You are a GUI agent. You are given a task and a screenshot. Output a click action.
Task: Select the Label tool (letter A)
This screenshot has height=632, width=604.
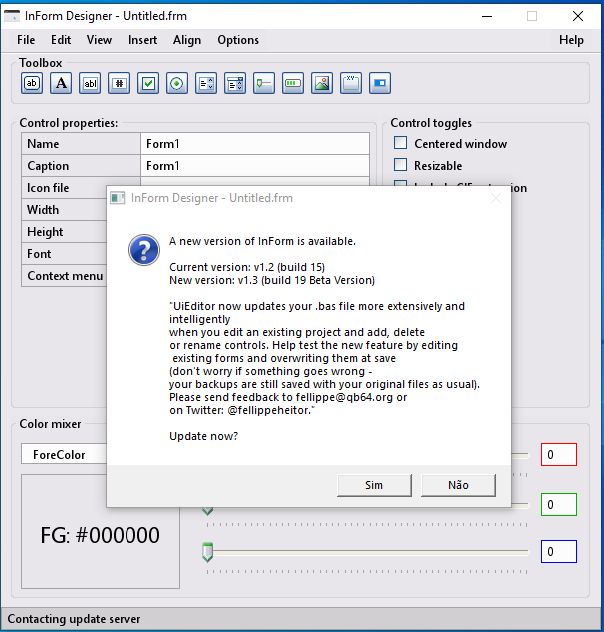61,83
